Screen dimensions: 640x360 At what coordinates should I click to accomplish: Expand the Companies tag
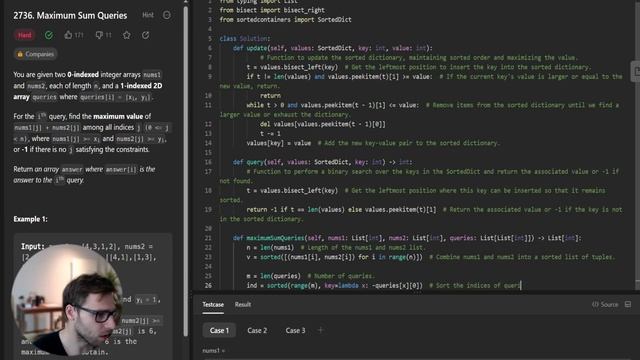pyautogui.click(x=35, y=54)
